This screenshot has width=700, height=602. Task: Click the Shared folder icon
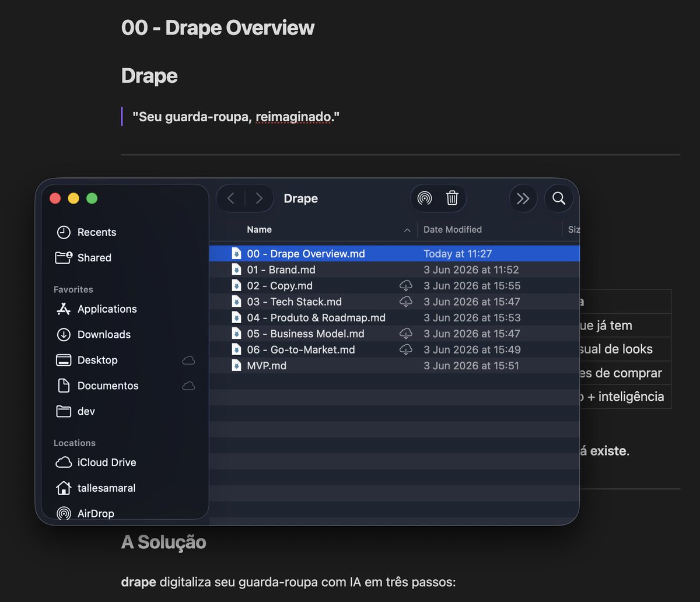tap(64, 258)
